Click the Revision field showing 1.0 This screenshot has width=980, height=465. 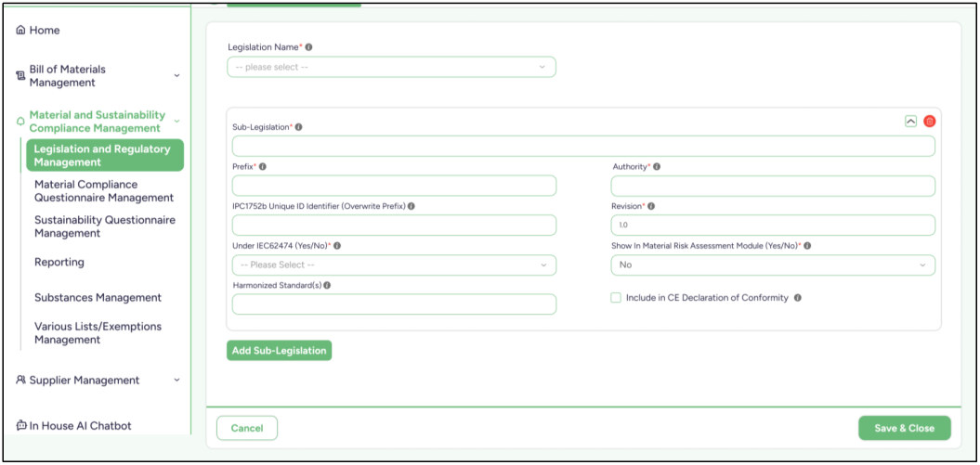(x=773, y=226)
